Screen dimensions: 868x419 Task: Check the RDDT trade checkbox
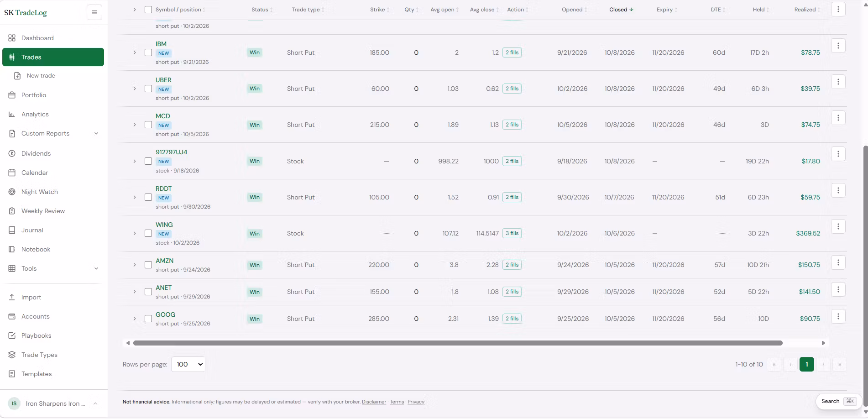coord(148,197)
